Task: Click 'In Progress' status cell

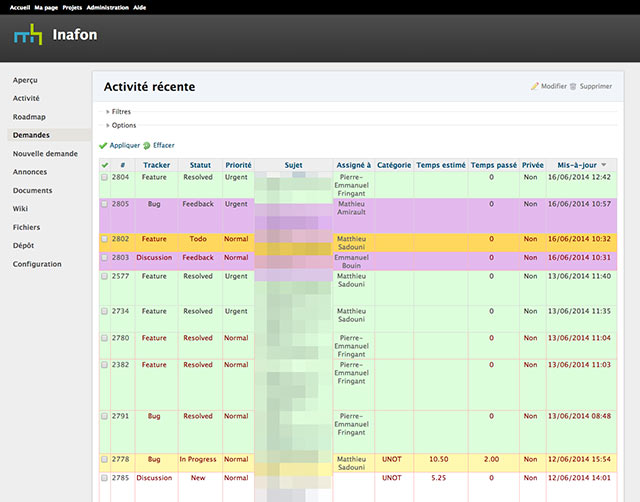Action: point(198,459)
